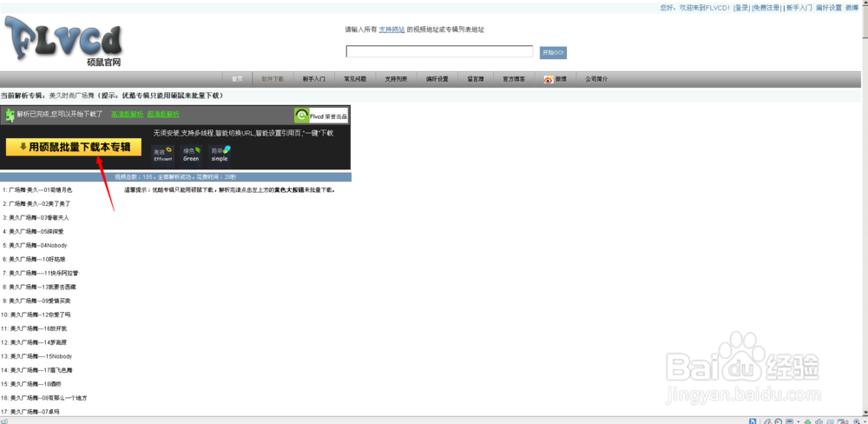Image resolution: width=868 pixels, height=424 pixels.
Task: Select list row 3: 美久广场舞--03香奢夫人
Action: point(36,218)
